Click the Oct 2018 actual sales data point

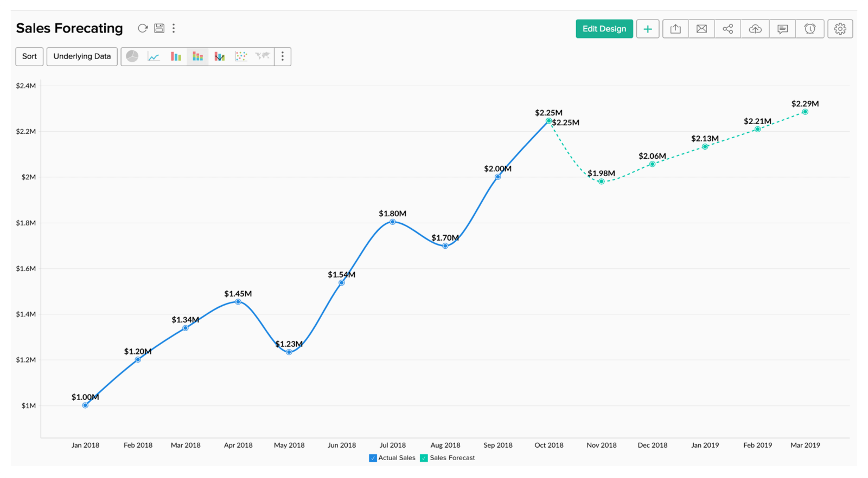pyautogui.click(x=548, y=121)
